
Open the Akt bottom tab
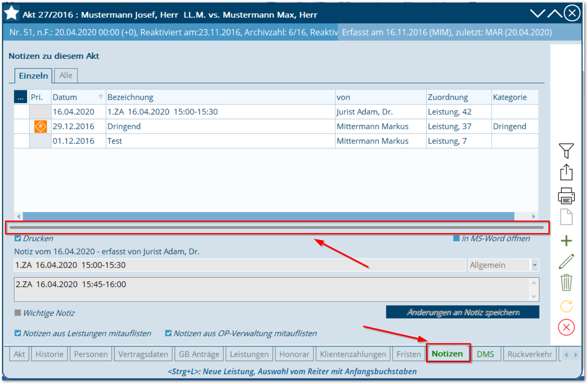click(x=19, y=354)
